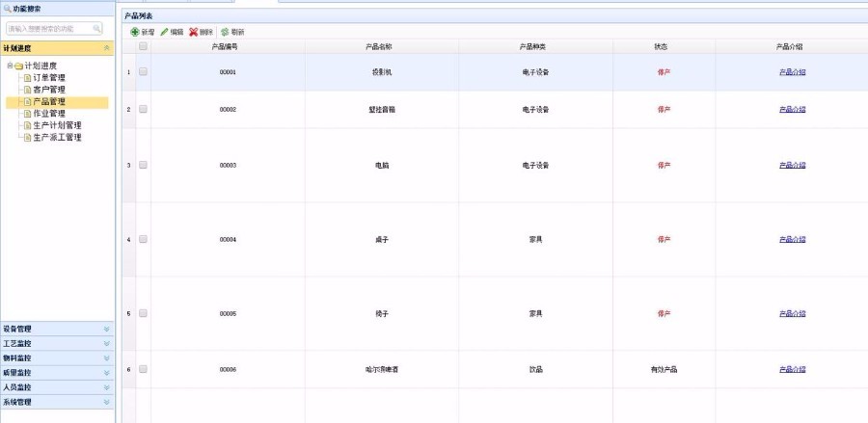Screen dimensions: 868x423
Task: Check the checkbox for product 00004
Action: [x=143, y=239]
